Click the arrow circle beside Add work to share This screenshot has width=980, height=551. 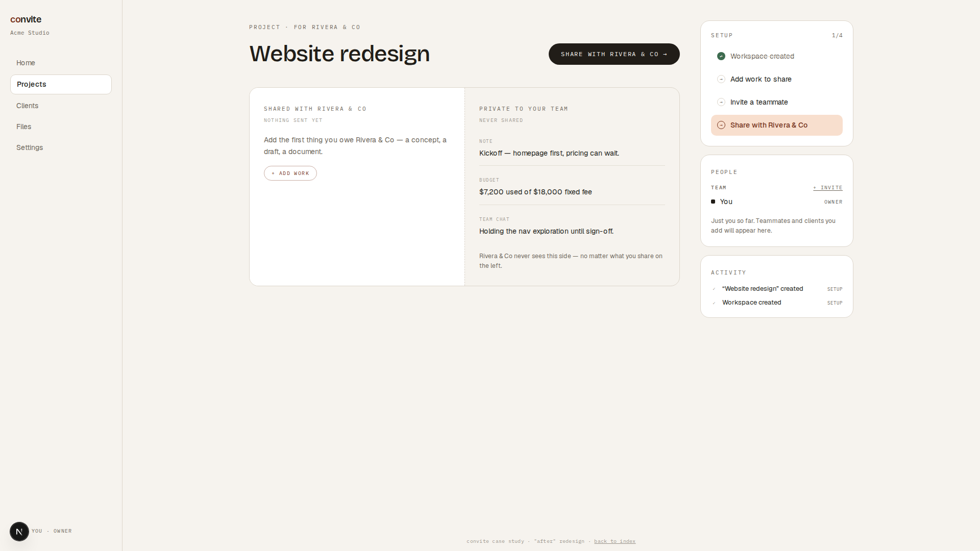pyautogui.click(x=721, y=79)
